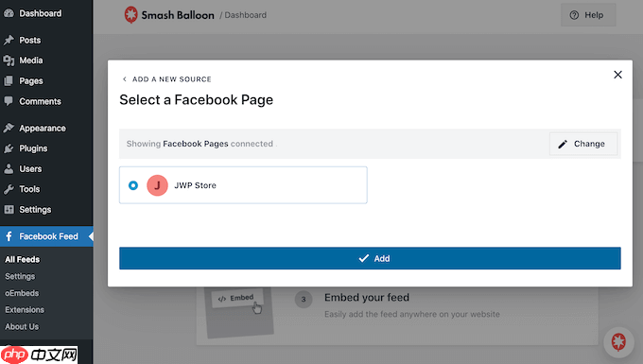The width and height of the screenshot is (643, 364).
Task: Click the Media icon in sidebar
Action: pyautogui.click(x=9, y=61)
